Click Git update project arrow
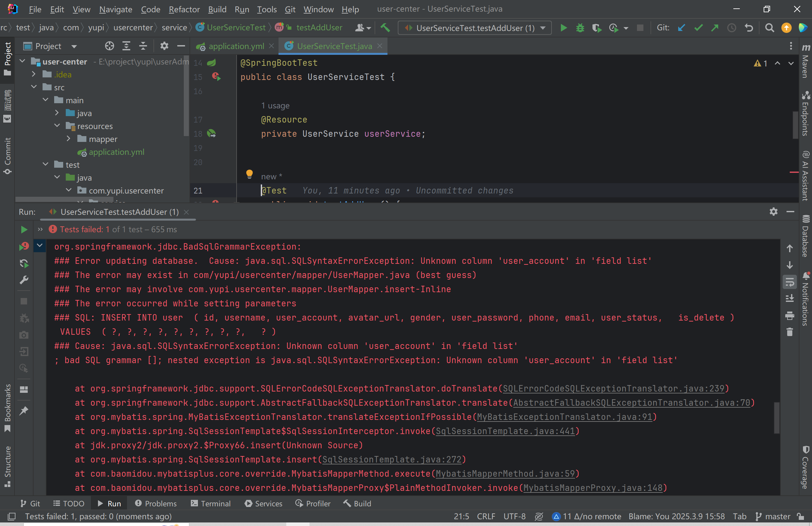Image resolution: width=812 pixels, height=526 pixels. coord(681,28)
